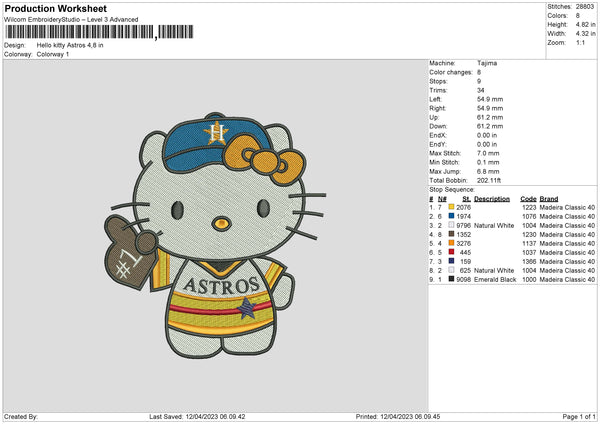Click the 'Description' column header
The width and height of the screenshot is (600, 424).
click(x=492, y=199)
